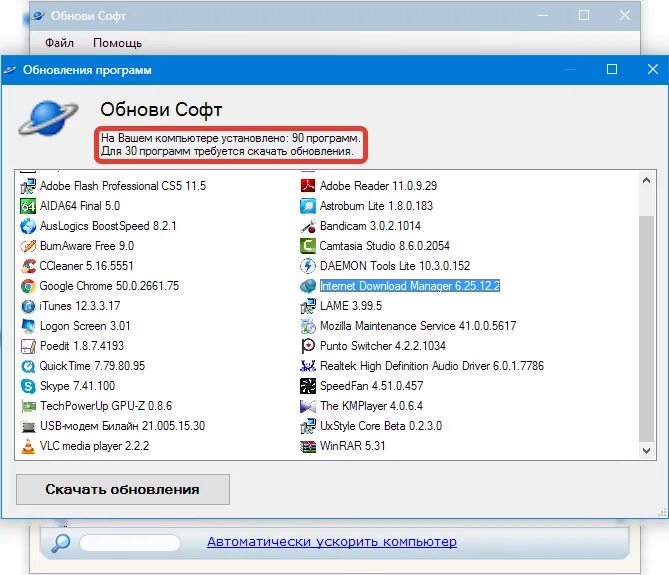
Task: Click the scrollbar up arrow in program list
Action: 646,180
